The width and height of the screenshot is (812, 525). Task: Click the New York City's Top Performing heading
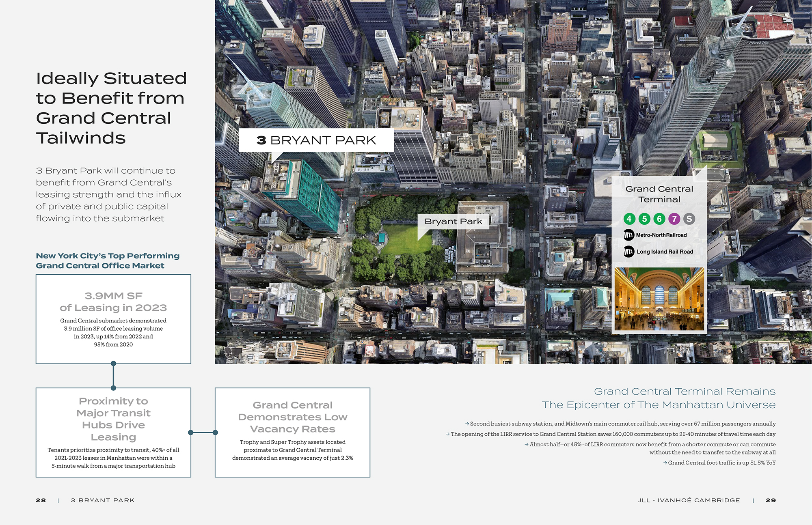(108, 260)
